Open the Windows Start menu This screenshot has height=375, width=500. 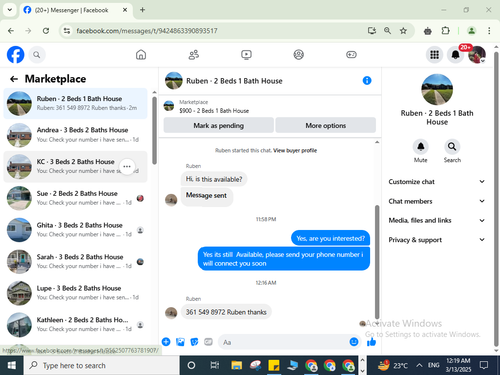(12, 365)
